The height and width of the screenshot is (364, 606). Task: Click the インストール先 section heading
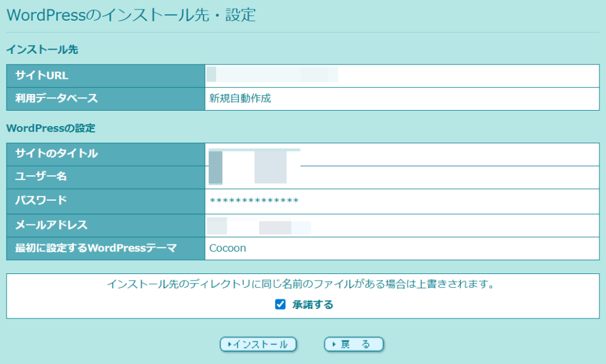(42, 50)
